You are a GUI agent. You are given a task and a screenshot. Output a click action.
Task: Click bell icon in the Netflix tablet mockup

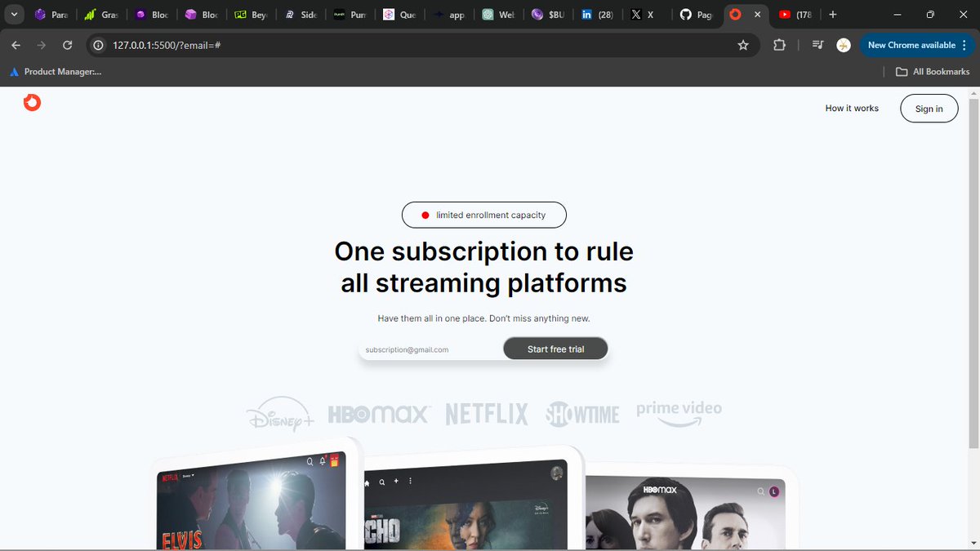point(323,461)
